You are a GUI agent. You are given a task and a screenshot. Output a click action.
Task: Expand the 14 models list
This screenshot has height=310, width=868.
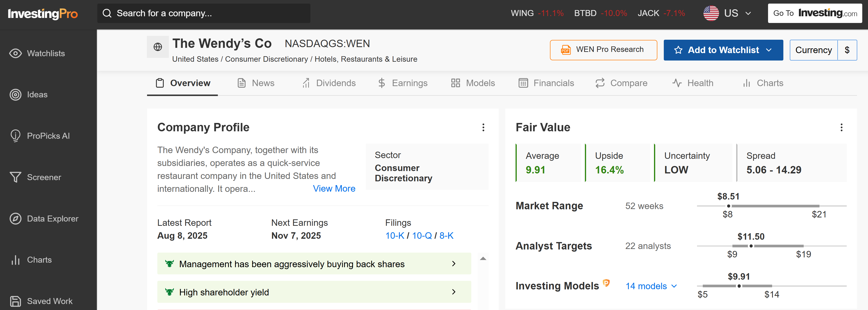tap(651, 286)
